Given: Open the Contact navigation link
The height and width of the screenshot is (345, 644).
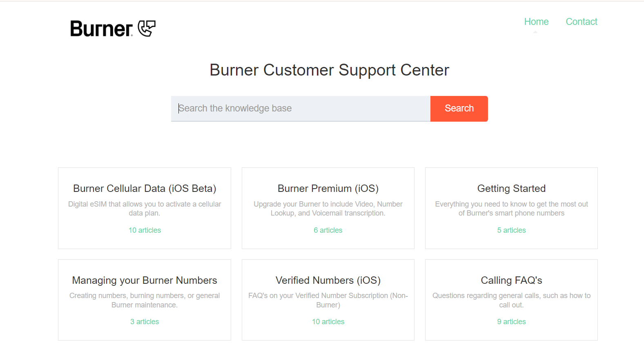Looking at the screenshot, I should pos(582,22).
